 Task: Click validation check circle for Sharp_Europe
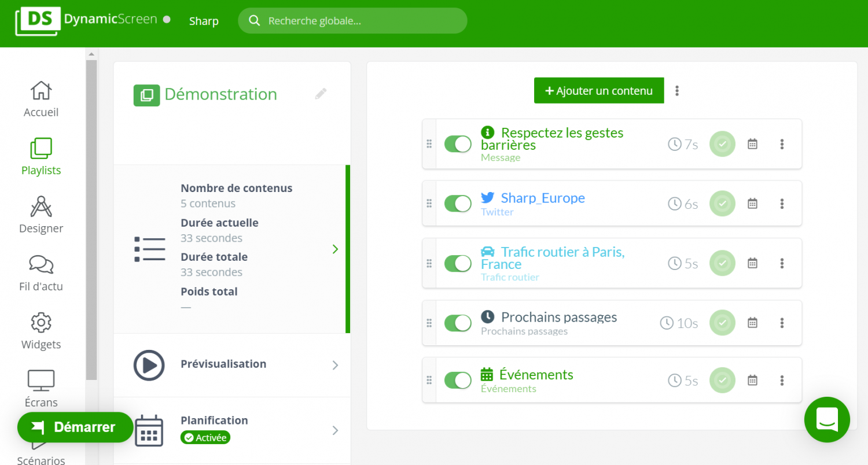pos(722,204)
